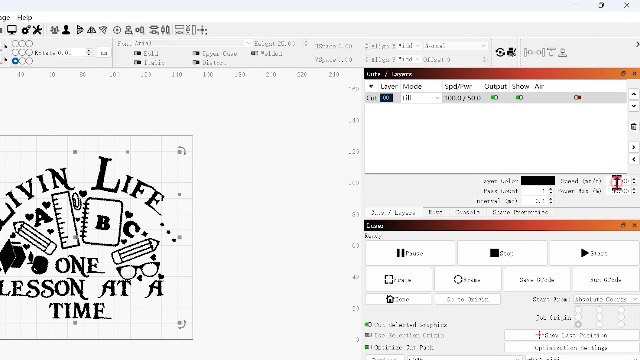Switch to the Cuts / Layers tab
Viewport: 640px width, 360px height.
pyautogui.click(x=393, y=212)
